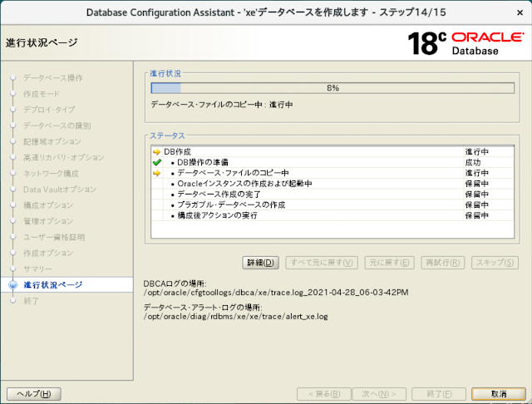
Task: Select 作成オプション step in sidebar
Action: (48, 254)
